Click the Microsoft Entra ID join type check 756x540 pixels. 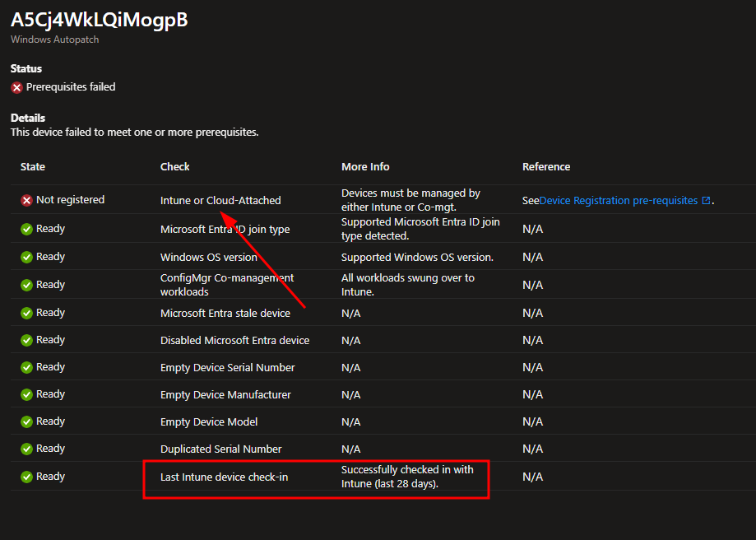225,229
